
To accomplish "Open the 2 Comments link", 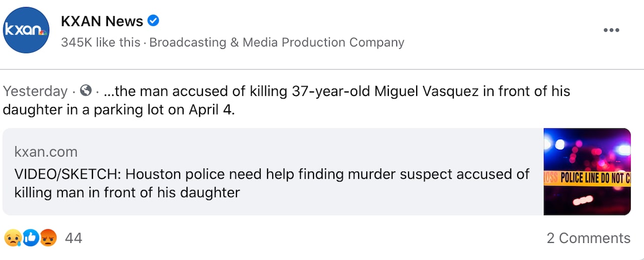I will pyautogui.click(x=588, y=238).
